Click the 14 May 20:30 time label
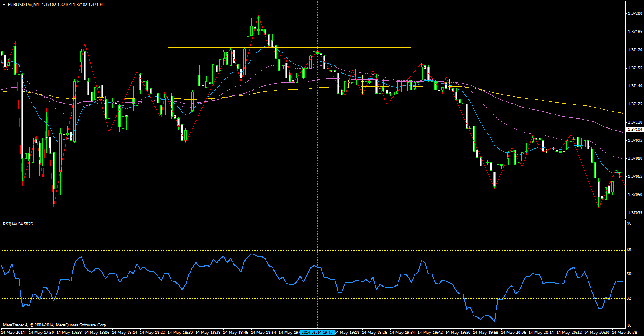 [597, 333]
